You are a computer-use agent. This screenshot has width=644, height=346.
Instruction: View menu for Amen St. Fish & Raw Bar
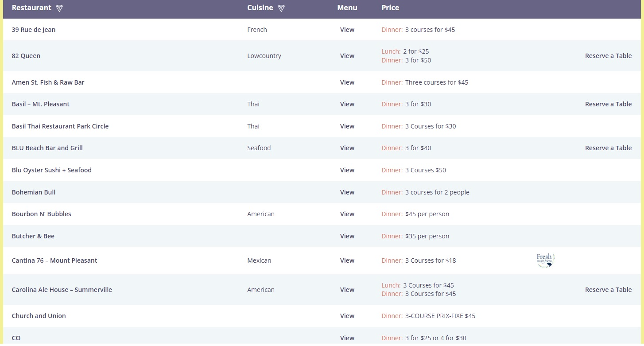pyautogui.click(x=347, y=82)
